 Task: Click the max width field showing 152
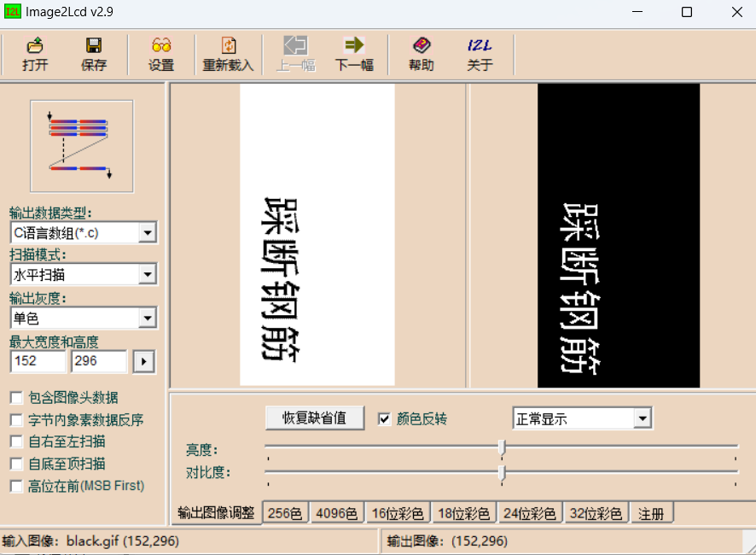(x=38, y=361)
